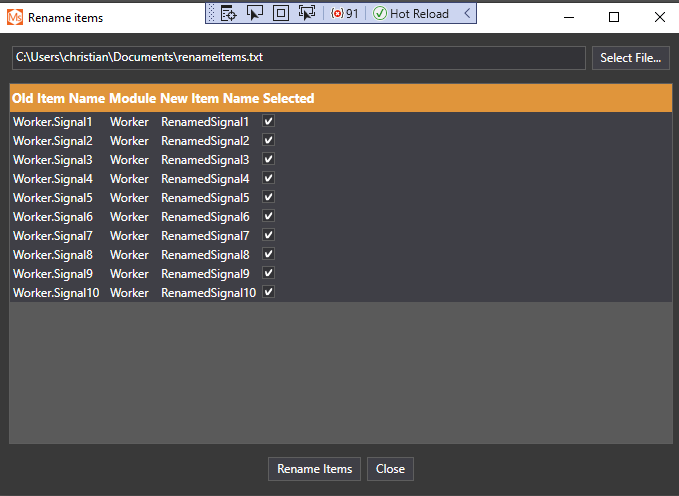Sort by Old Item Name column header
This screenshot has width=679, height=496.
tap(58, 98)
